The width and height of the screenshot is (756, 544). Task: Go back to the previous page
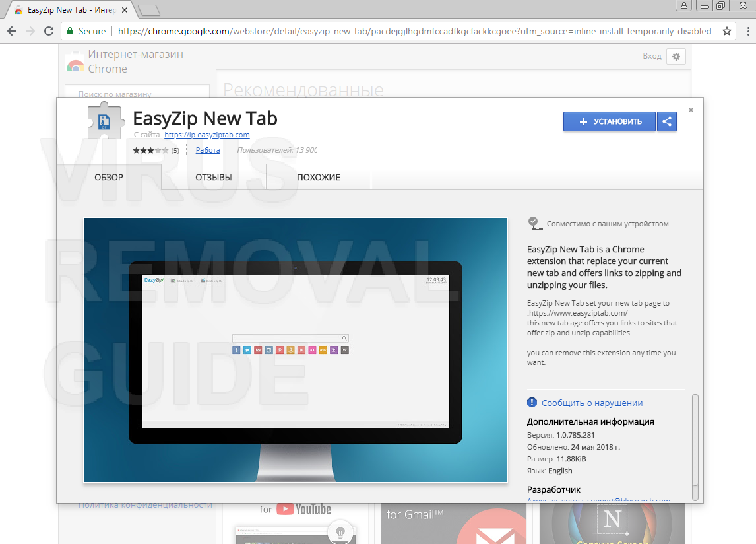[12, 32]
